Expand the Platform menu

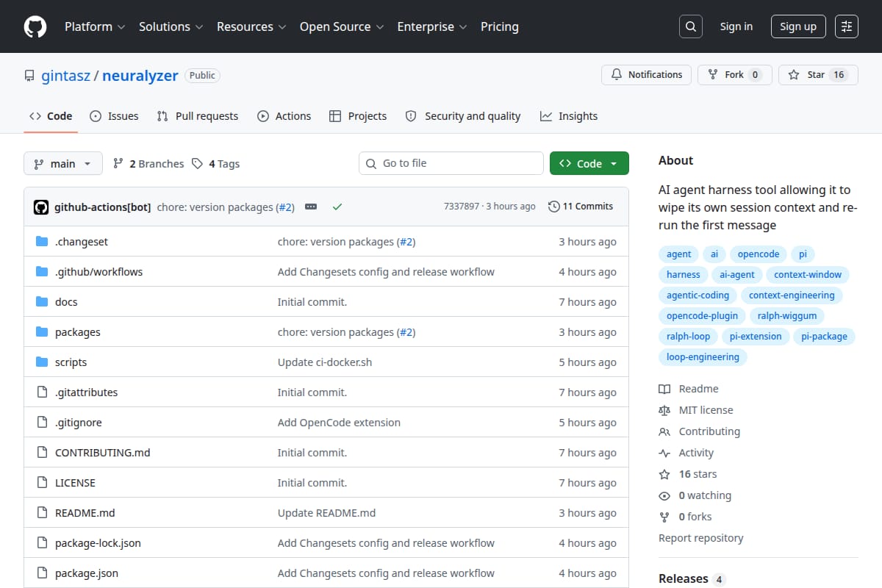pos(94,26)
